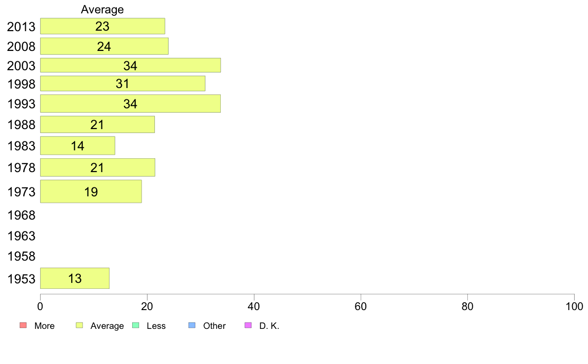This screenshot has width=588, height=364.
Task: Click the 1998 bar with value 31
Action: 122,84
